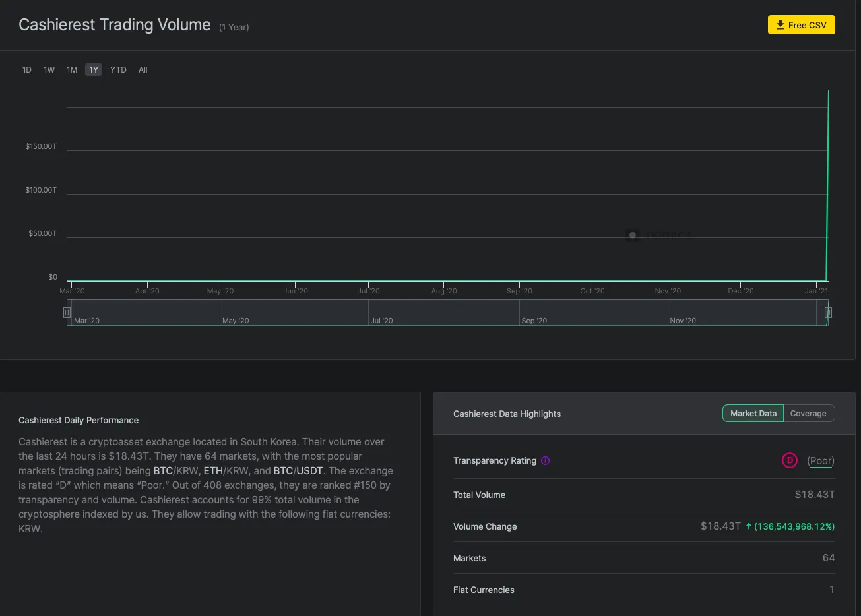Click the D rating badge icon
Viewport: 861px width, 616px height.
click(790, 460)
